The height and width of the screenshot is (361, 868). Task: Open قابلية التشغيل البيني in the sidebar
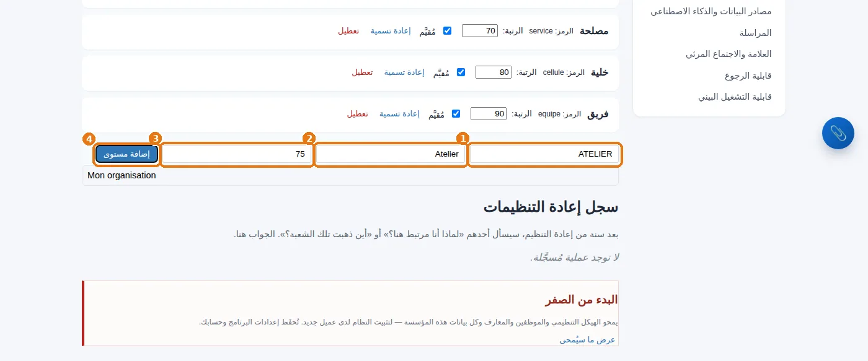(735, 97)
